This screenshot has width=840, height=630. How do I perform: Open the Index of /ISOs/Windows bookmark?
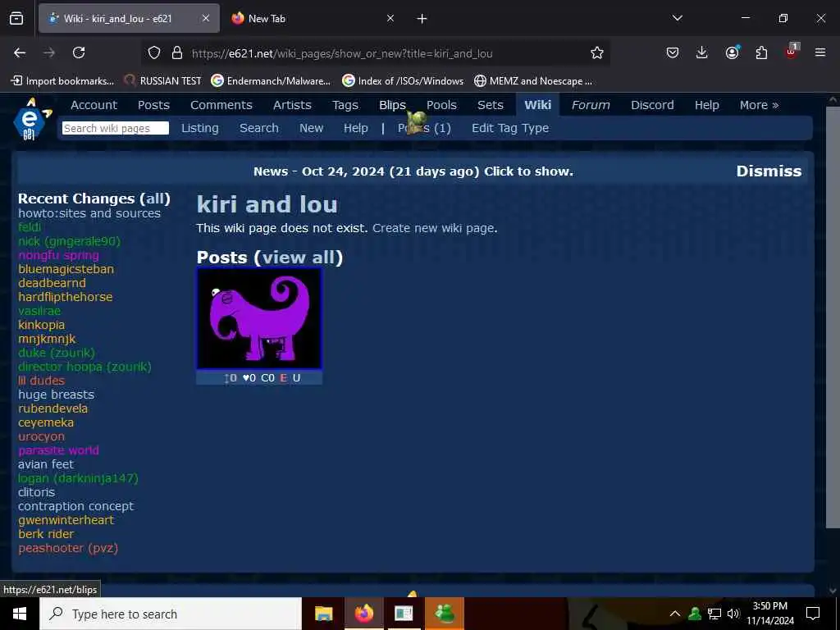403,81
